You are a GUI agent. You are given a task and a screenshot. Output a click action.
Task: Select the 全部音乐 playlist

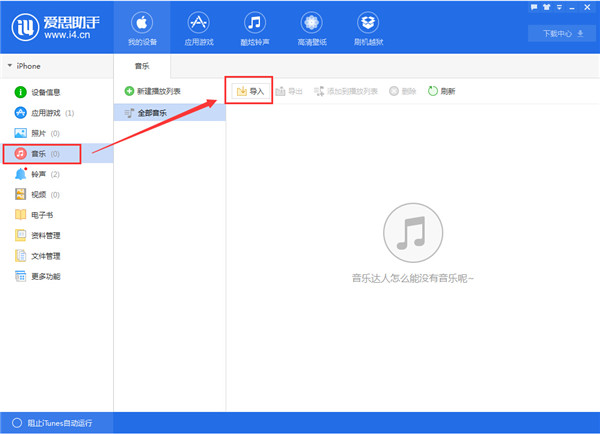170,113
